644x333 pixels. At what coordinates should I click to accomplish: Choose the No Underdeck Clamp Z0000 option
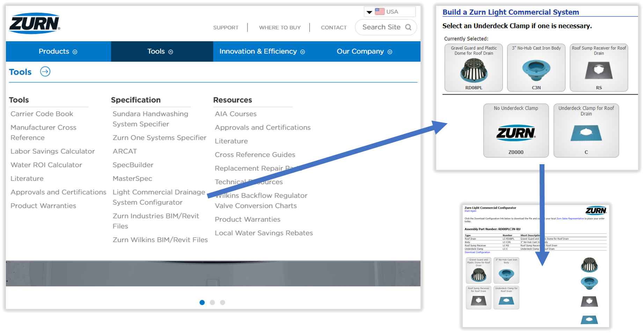coord(516,130)
